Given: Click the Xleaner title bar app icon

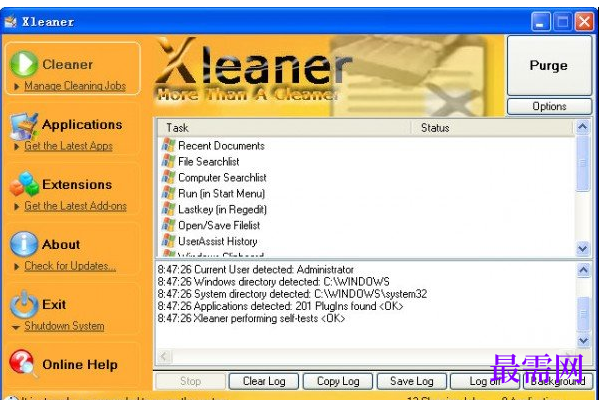Looking at the screenshot, I should 10,21.
